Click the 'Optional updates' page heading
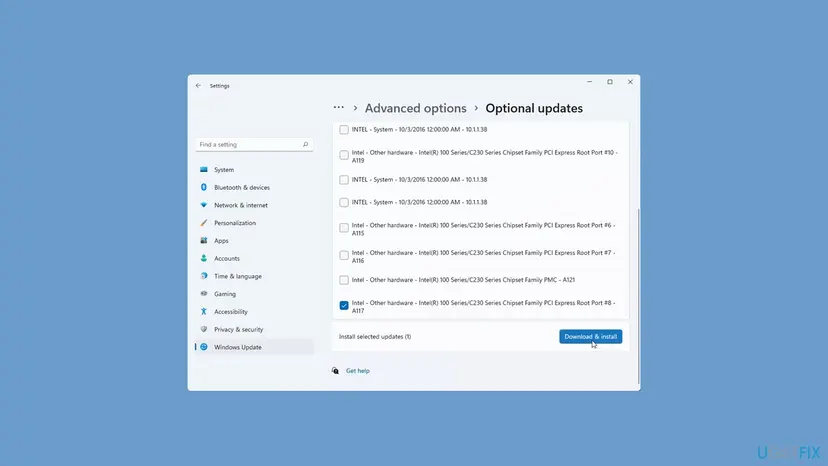Viewport: 828px width, 466px height. pyautogui.click(x=534, y=108)
